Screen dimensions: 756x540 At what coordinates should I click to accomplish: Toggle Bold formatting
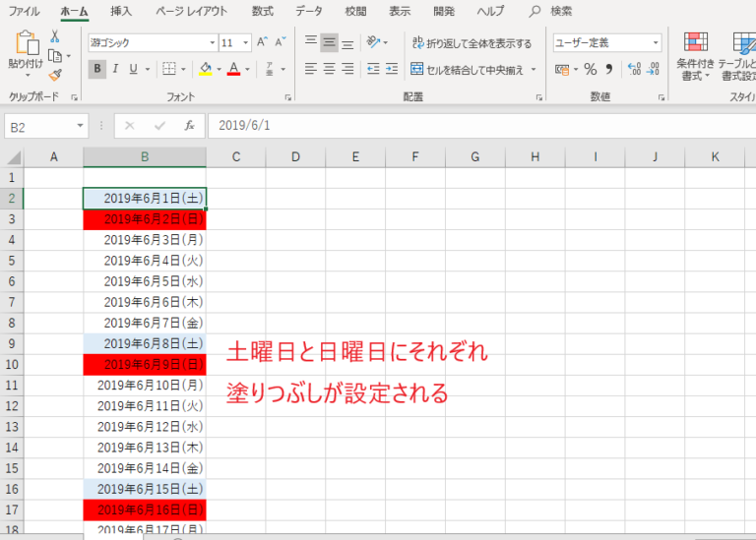pos(97,69)
